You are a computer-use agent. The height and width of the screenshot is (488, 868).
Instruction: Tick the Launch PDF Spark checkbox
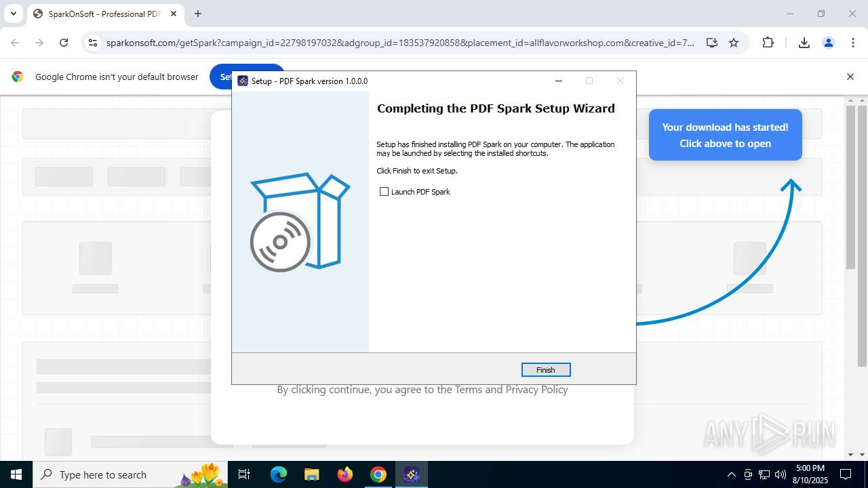pos(384,192)
